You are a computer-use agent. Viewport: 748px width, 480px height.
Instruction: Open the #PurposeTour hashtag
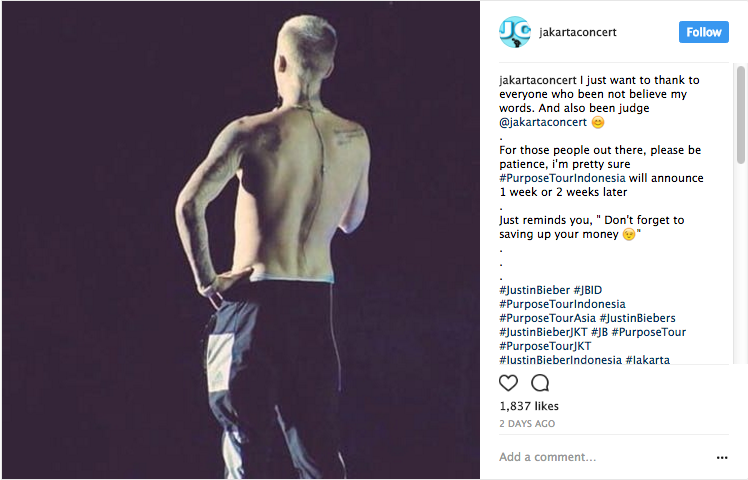tap(648, 332)
